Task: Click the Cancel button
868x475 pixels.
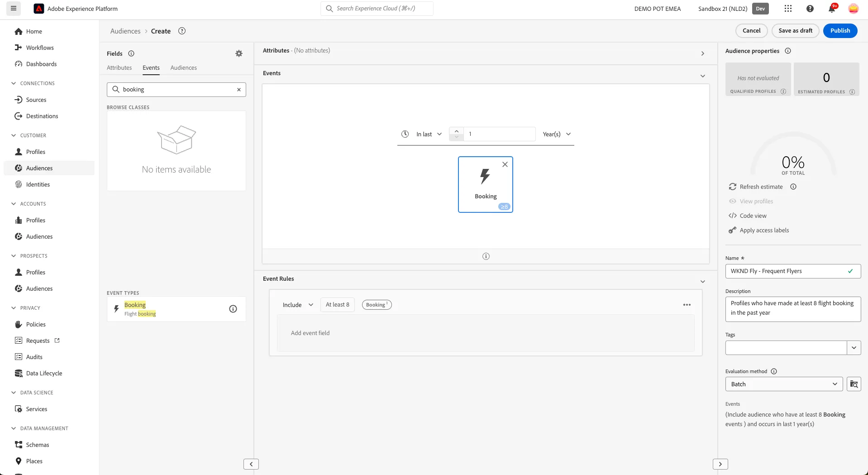Action: pos(751,31)
